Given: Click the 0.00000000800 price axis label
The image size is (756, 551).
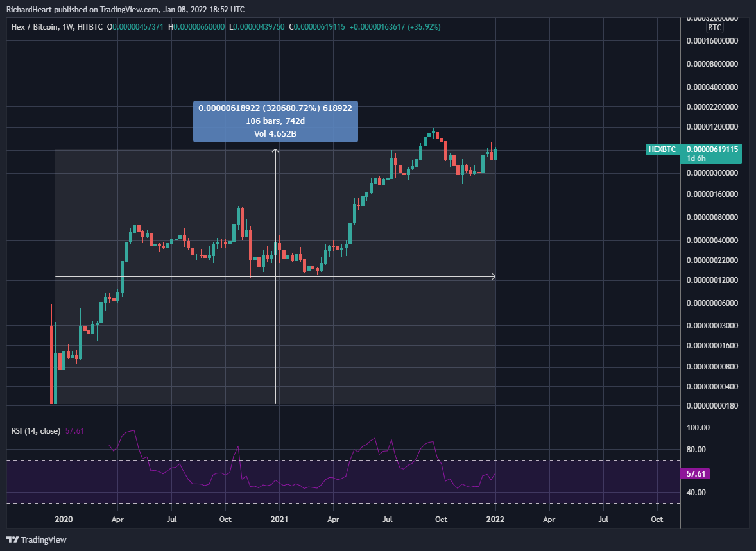Looking at the screenshot, I should point(712,367).
